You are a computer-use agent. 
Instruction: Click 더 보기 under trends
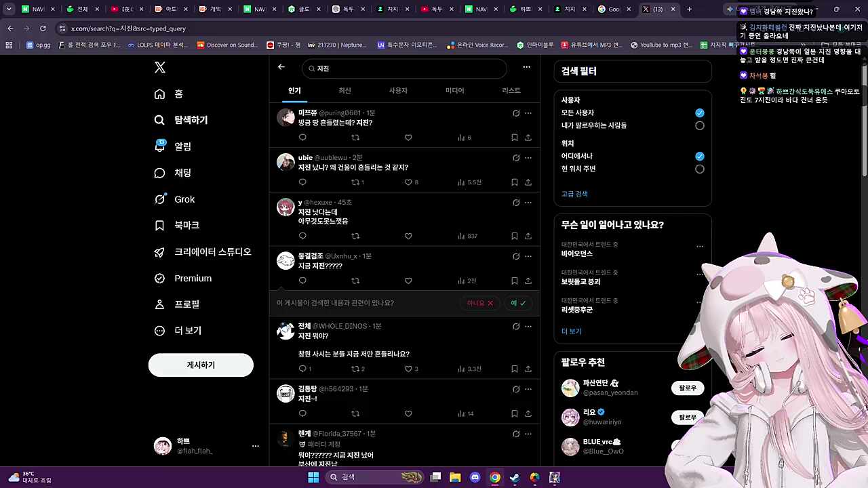572,331
